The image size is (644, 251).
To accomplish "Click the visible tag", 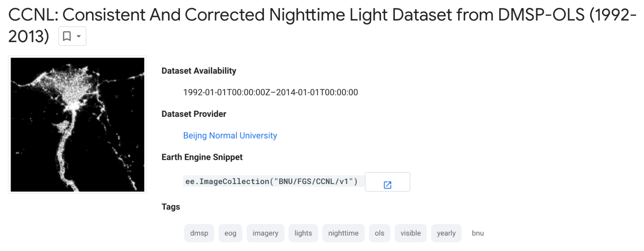I will click(x=410, y=233).
